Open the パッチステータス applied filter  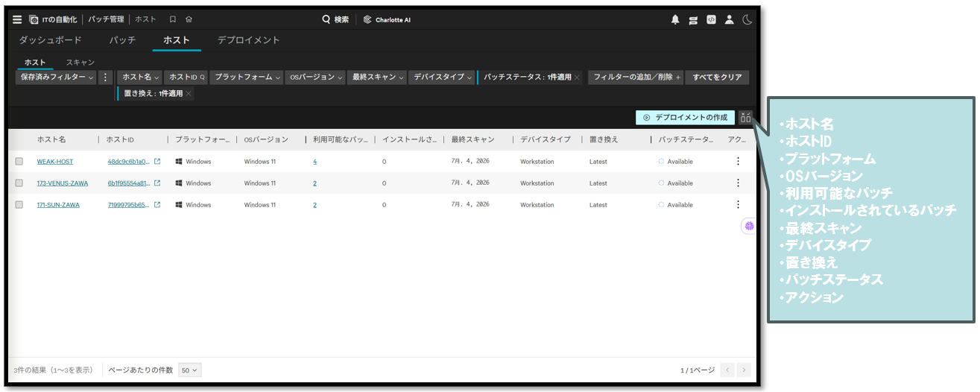pos(527,77)
